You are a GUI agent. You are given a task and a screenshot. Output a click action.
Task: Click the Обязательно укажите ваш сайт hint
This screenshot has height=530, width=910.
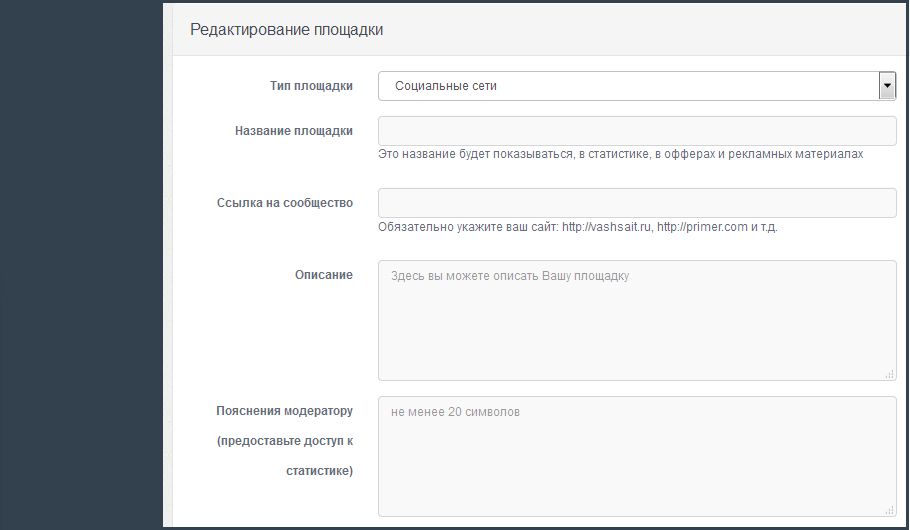pos(468,227)
